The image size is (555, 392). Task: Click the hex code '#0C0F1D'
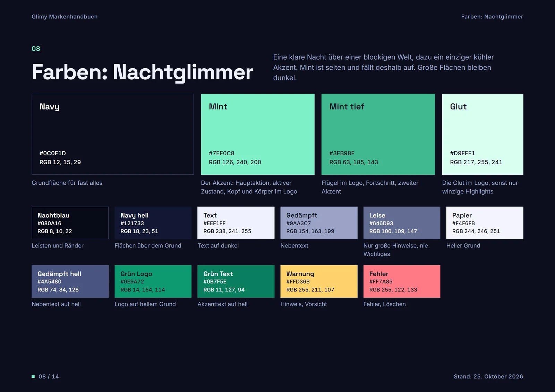53,153
